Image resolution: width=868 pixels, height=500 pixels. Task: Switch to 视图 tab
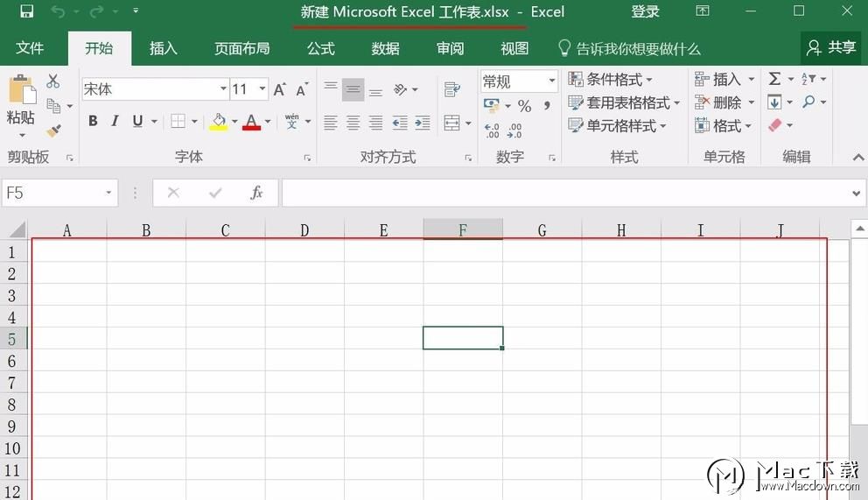514,49
